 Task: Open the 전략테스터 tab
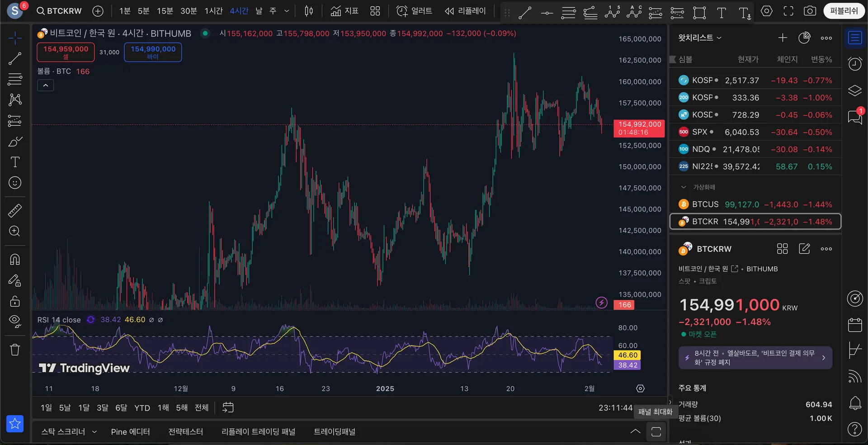point(185,432)
